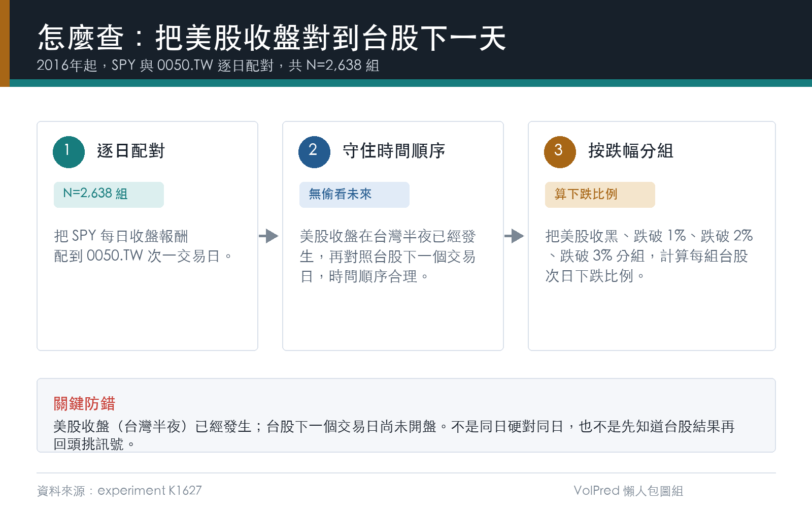Click the 無偷看未來 tag

tap(354, 195)
